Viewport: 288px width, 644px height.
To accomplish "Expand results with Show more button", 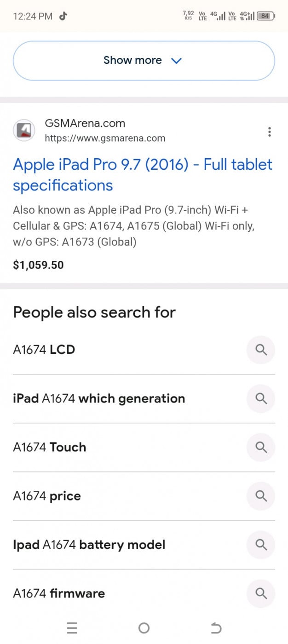I will [144, 61].
